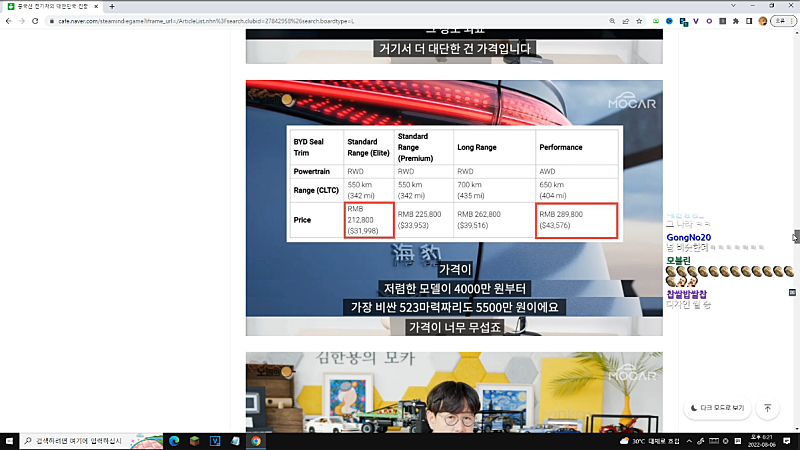800x450 pixels.
Task: Open the link-shaped tray icon
Action: pos(701,441)
